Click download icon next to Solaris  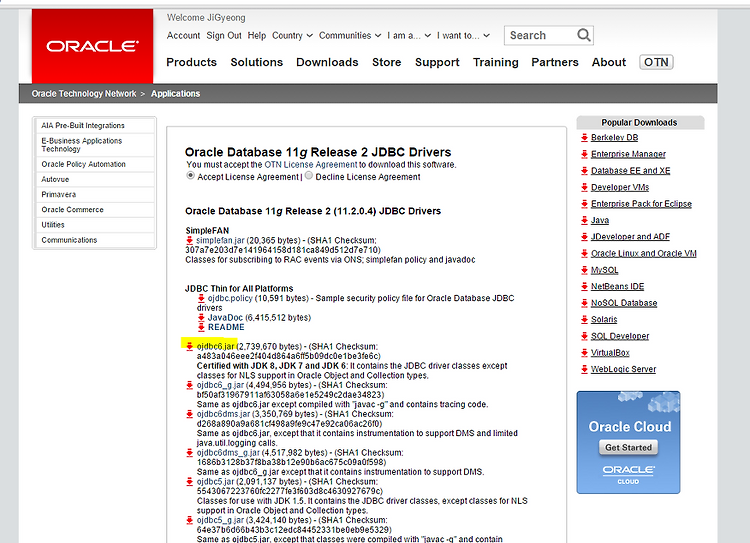[x=584, y=320]
